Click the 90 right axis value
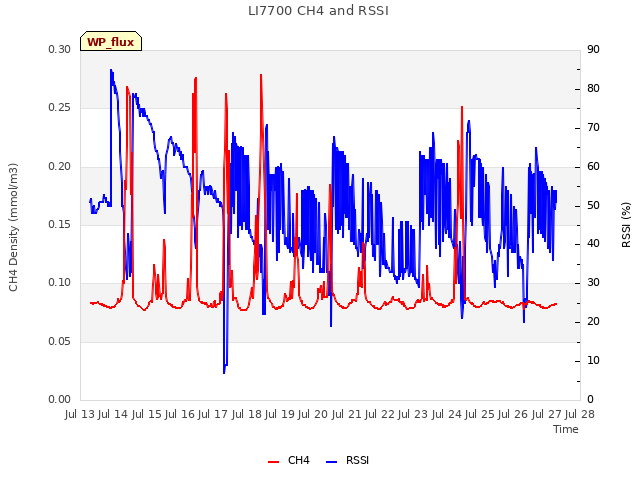 coord(593,49)
